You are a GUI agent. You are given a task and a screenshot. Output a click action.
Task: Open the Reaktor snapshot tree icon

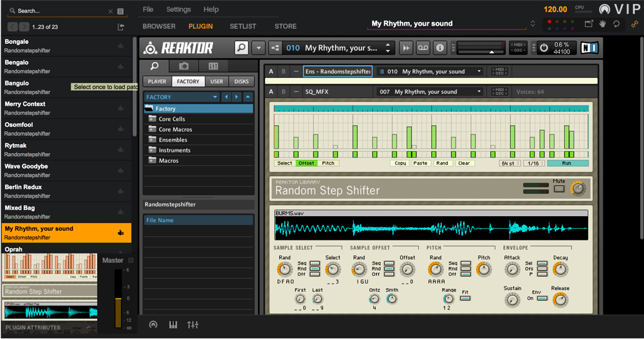pyautogui.click(x=275, y=48)
